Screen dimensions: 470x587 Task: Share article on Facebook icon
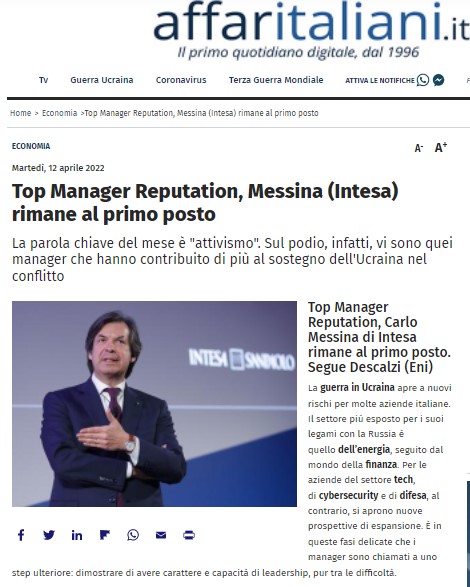point(21,535)
